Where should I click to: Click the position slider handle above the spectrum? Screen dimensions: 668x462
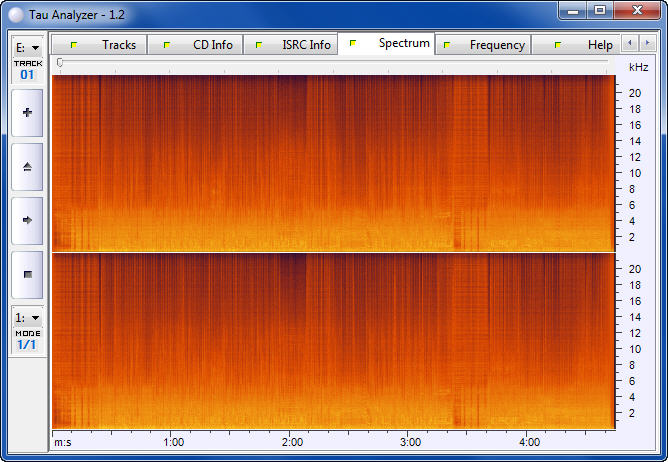pos(60,63)
